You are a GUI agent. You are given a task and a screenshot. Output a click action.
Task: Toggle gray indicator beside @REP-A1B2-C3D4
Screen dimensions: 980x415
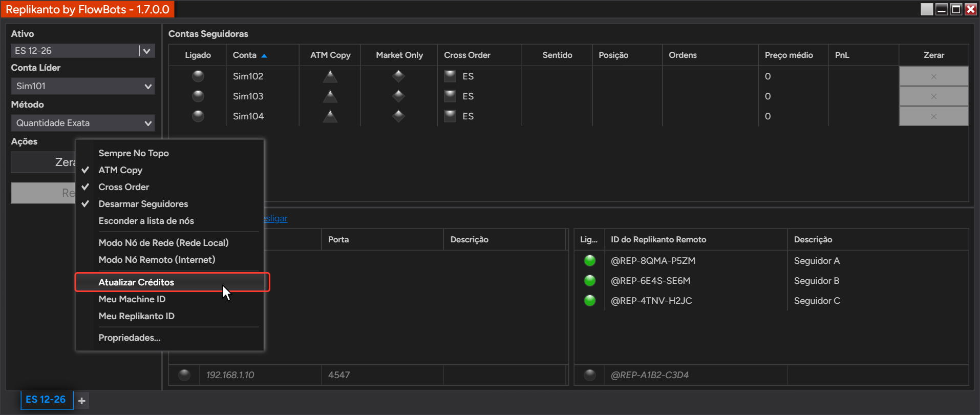click(590, 375)
